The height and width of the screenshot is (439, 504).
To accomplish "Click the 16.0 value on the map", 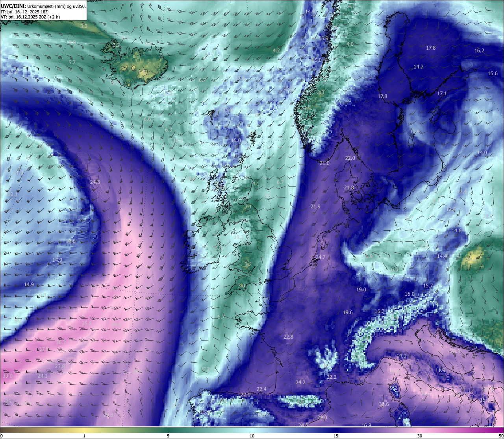I will click(409, 294).
